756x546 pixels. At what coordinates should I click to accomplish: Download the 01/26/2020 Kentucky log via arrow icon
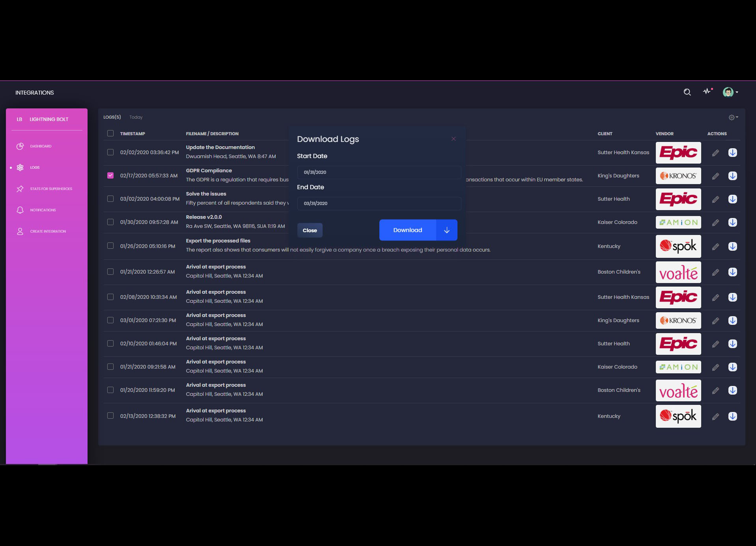point(732,246)
